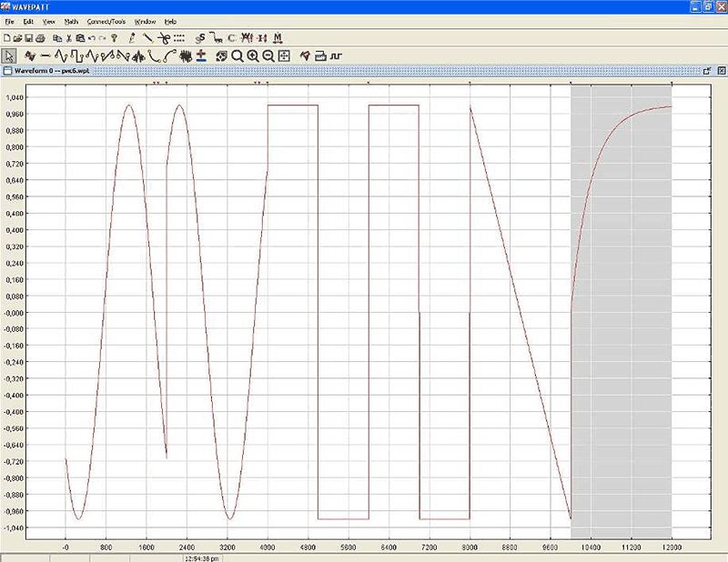Select the arrow pointer tool

click(x=9, y=55)
